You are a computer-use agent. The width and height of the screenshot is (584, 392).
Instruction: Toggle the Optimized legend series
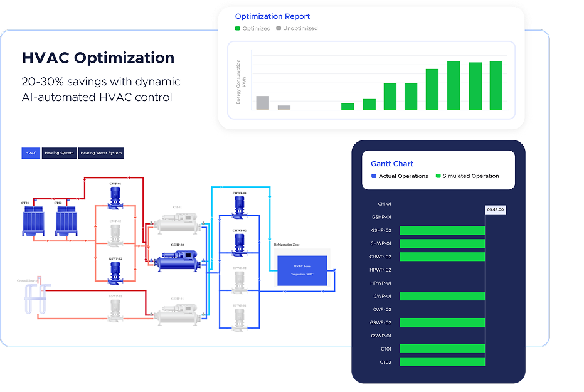(253, 29)
